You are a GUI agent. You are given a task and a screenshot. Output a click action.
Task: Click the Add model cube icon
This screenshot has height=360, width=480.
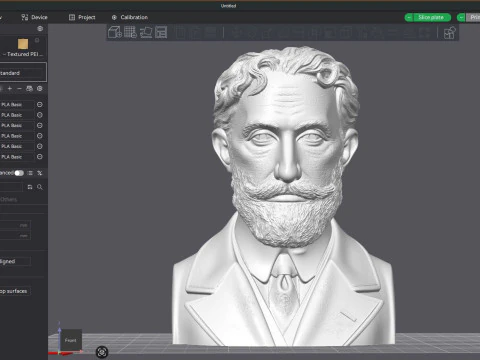coord(115,32)
